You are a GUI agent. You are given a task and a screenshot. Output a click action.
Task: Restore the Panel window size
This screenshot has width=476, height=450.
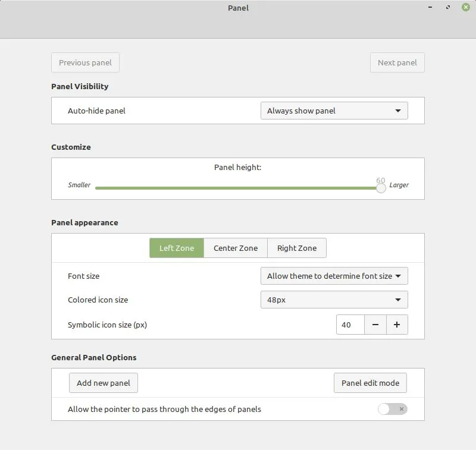tap(448, 8)
